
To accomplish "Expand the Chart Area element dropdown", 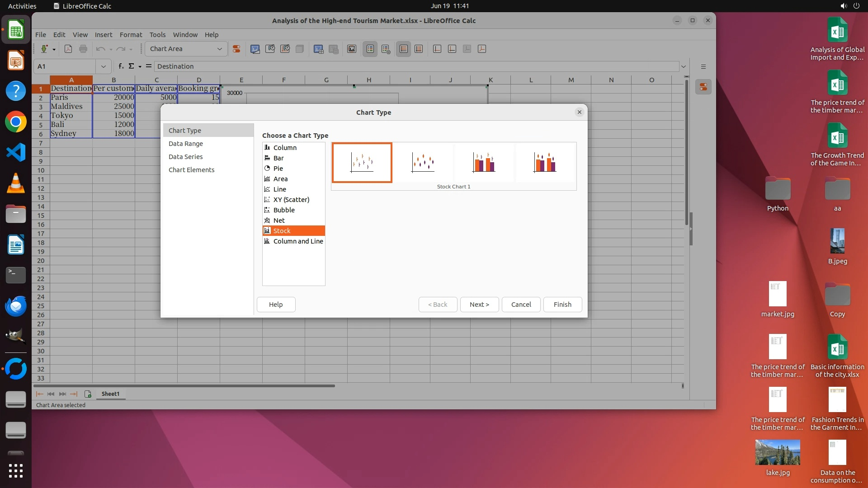I will click(220, 49).
